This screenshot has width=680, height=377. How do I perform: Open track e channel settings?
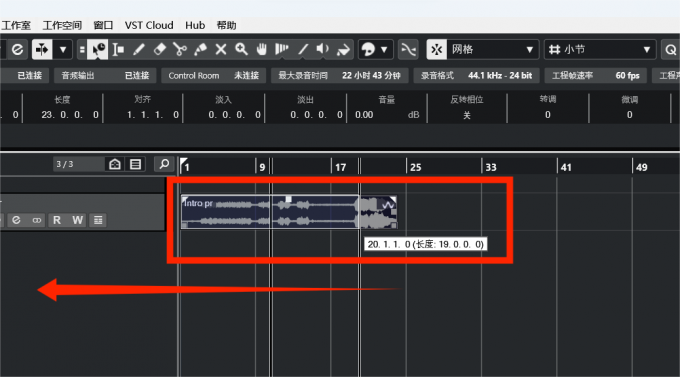click(x=16, y=220)
